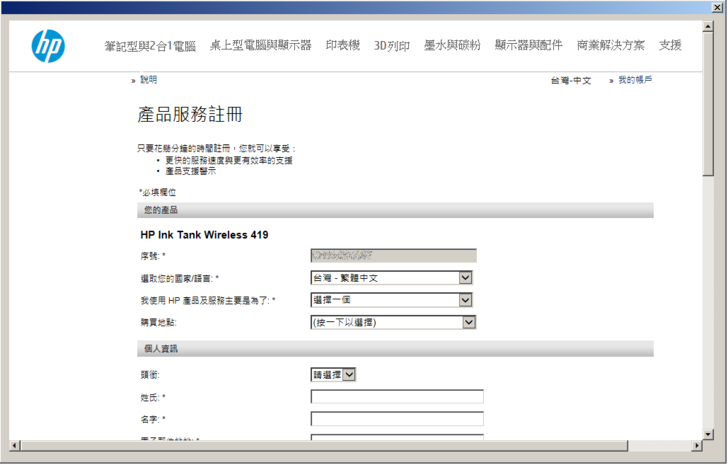The image size is (728, 465).
Task: Open the 3D列印 menu item
Action: tap(392, 45)
